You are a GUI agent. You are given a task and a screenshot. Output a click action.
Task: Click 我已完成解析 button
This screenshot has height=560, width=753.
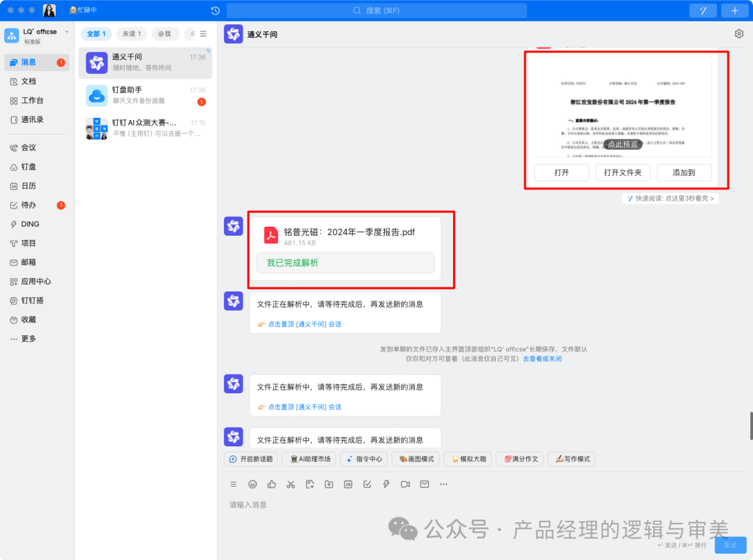click(x=345, y=263)
